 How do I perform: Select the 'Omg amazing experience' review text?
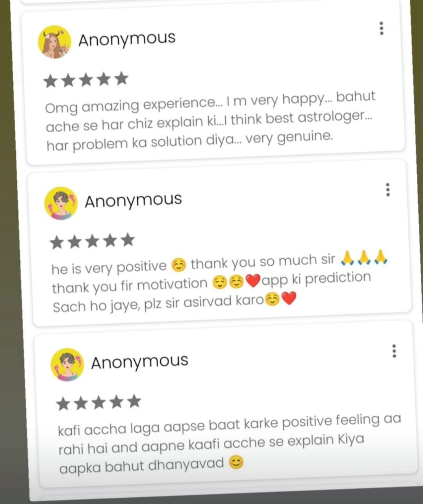[x=210, y=121]
